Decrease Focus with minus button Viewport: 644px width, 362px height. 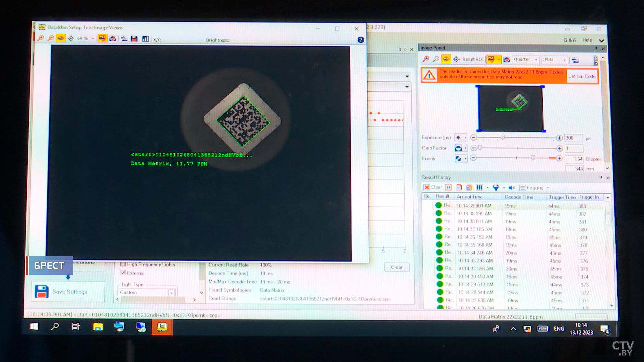(473, 158)
